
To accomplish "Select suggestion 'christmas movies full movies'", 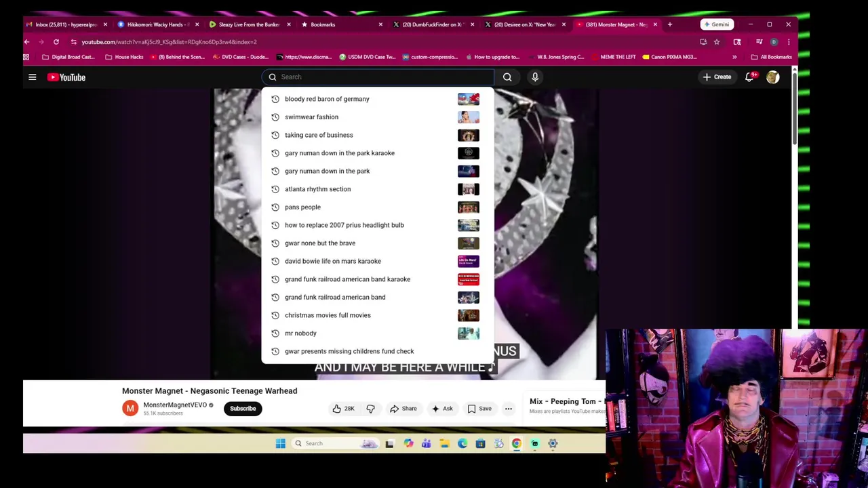I will coord(378,315).
